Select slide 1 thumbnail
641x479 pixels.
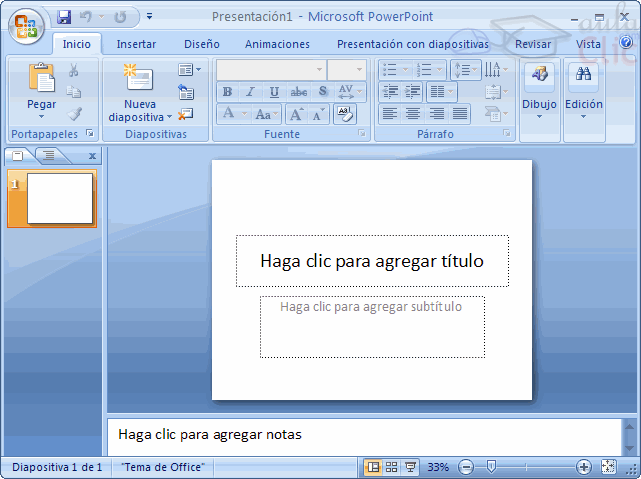(x=52, y=199)
